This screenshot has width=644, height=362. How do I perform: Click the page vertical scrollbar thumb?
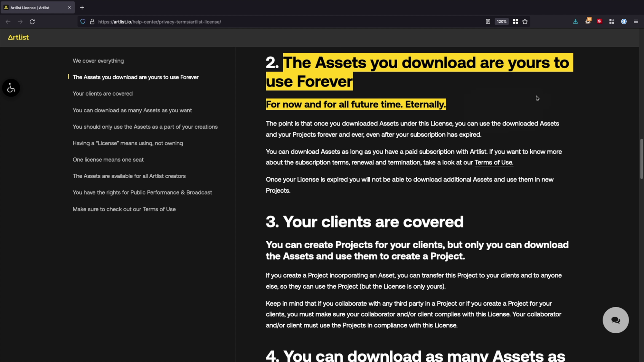641,159
